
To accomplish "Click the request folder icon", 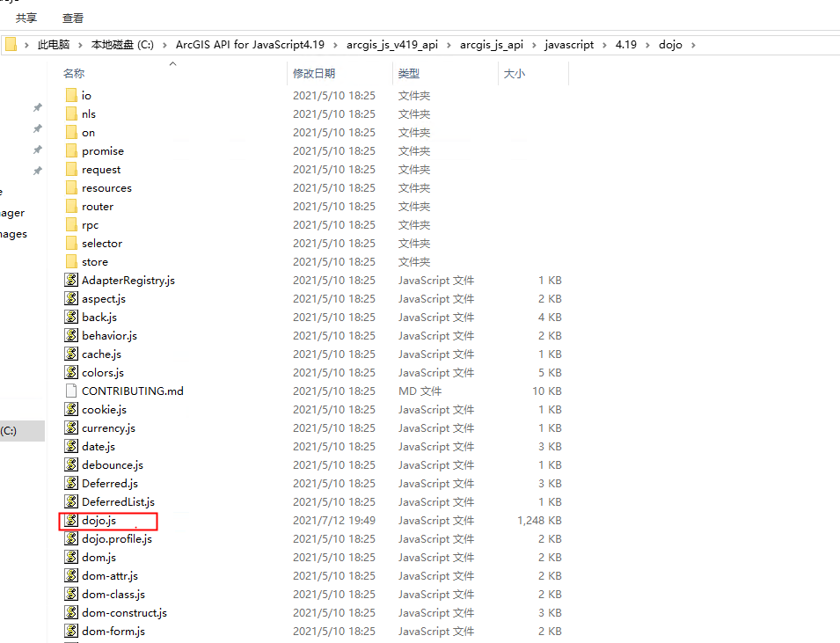I will pyautogui.click(x=71, y=169).
